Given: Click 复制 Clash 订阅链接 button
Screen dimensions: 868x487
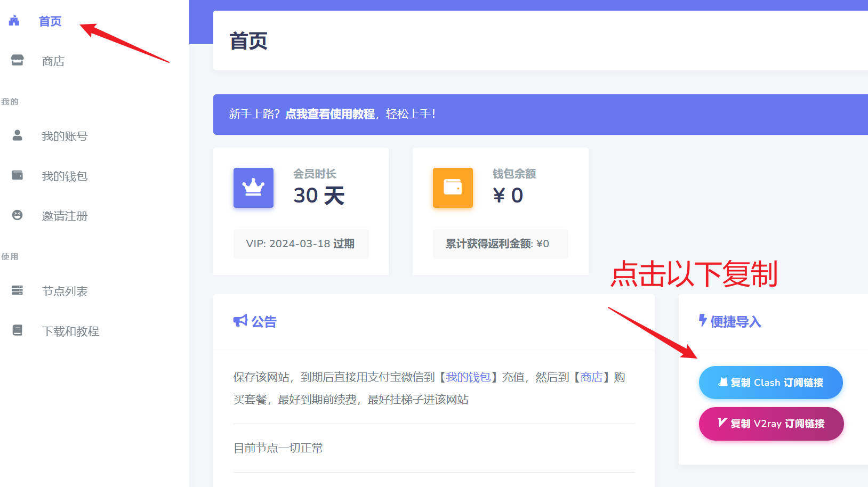Looking at the screenshot, I should 770,382.
